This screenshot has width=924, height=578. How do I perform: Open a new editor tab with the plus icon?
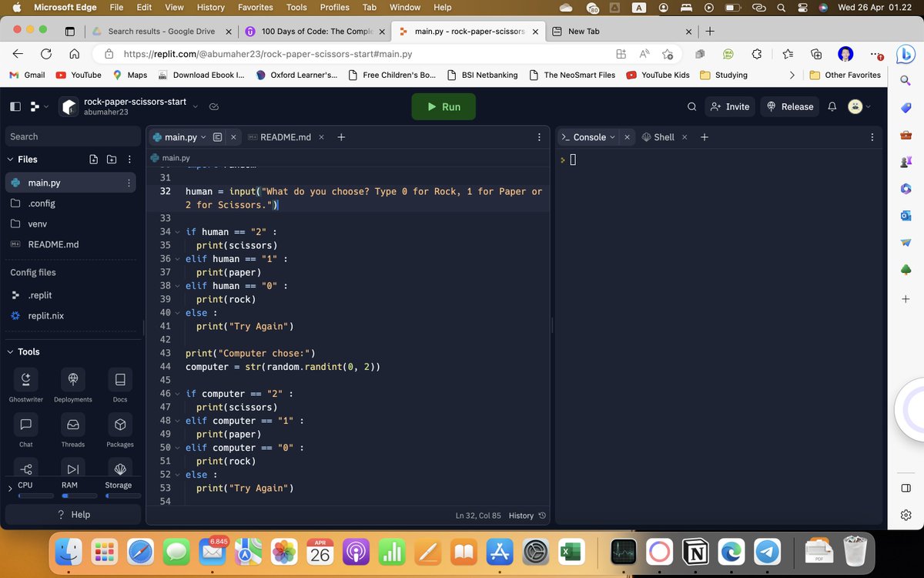point(341,137)
